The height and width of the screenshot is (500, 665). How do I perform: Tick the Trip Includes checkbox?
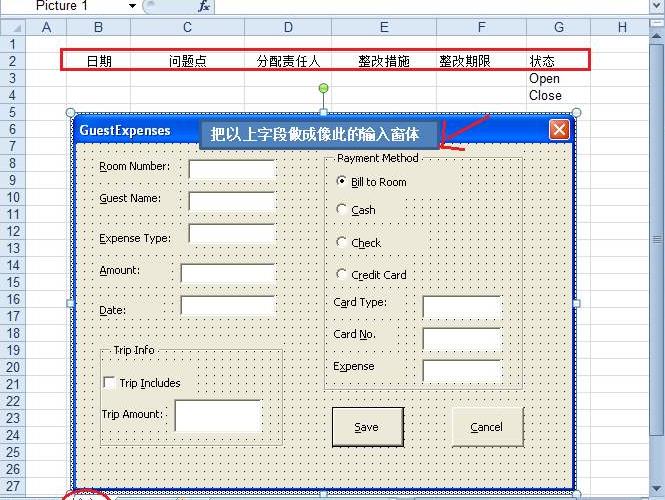[109, 383]
